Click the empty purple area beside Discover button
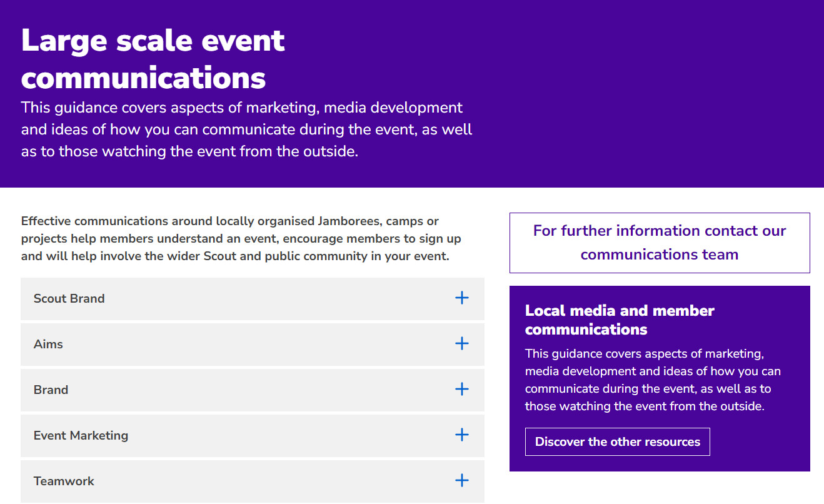 tap(760, 442)
